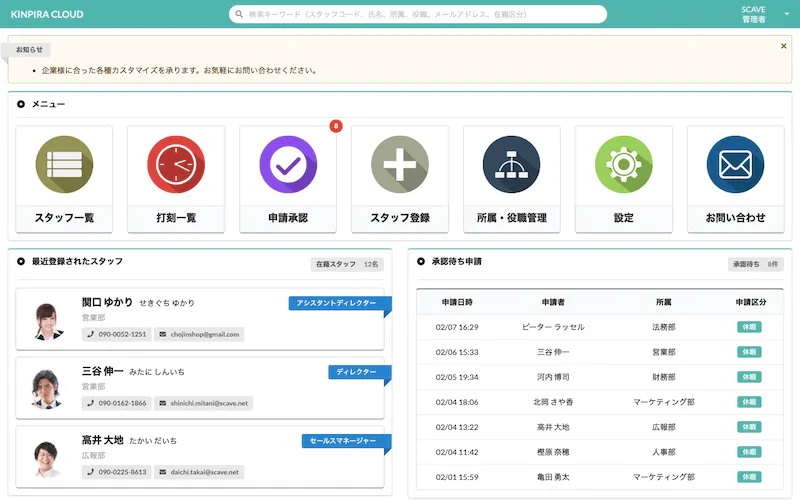The width and height of the screenshot is (800, 500).
Task: Click shinichi.mitani@scave.net email link
Action: coord(204,403)
